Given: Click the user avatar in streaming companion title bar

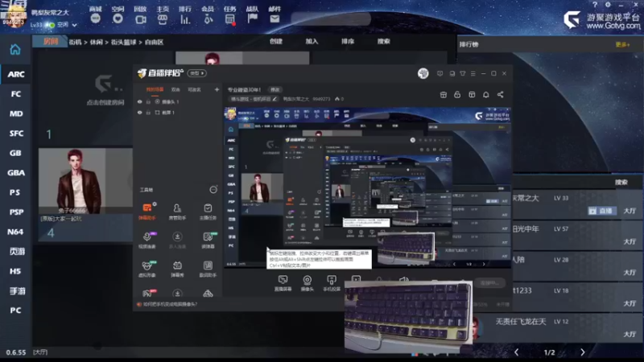Looking at the screenshot, I should [x=423, y=73].
